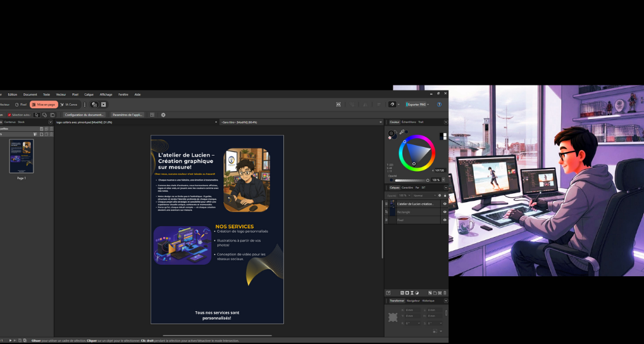
Task: Switch to the IA Canva studio
Action: [68, 105]
